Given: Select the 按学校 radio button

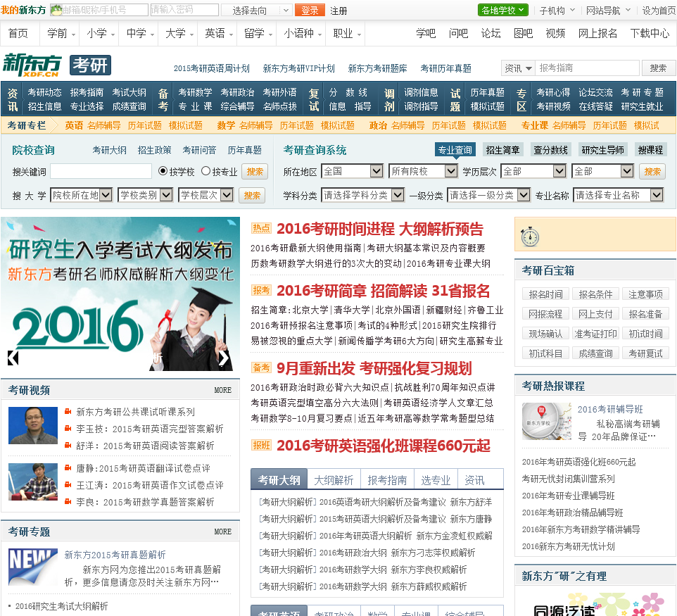Looking at the screenshot, I should click(x=163, y=171).
